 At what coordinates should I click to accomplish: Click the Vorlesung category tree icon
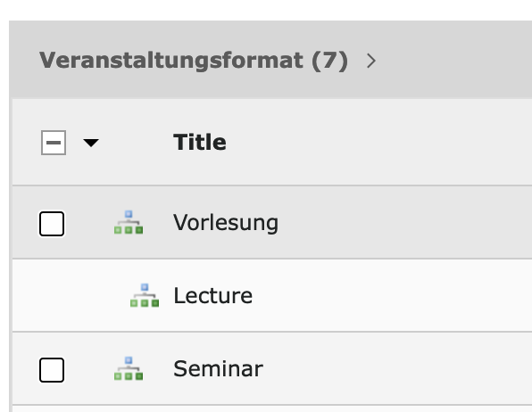click(x=129, y=222)
